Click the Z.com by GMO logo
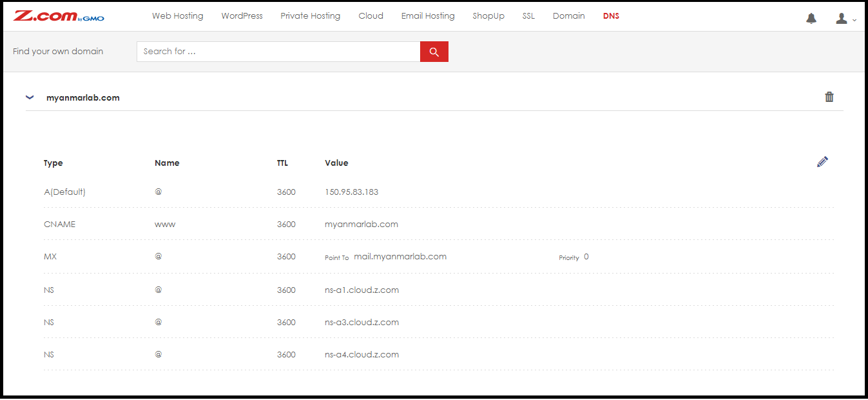Screen dimensions: 868x400 tap(59, 16)
